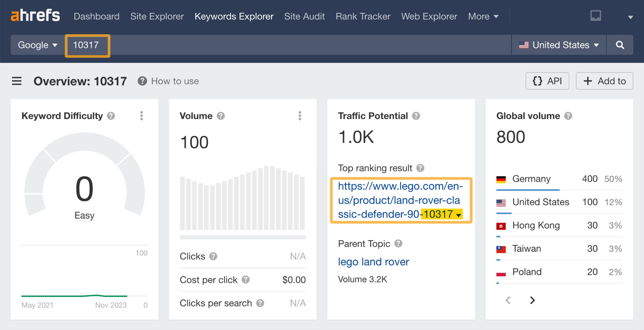Click the ahrefs logo

point(35,15)
